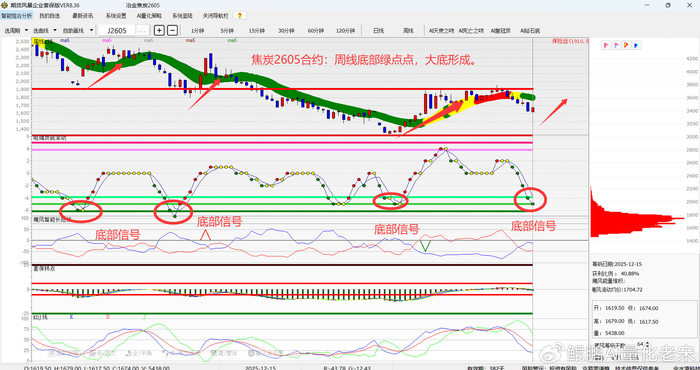The width and height of the screenshot is (700, 370).
Task: Click the AI死亡之吻 indicator button
Action: click(471, 31)
